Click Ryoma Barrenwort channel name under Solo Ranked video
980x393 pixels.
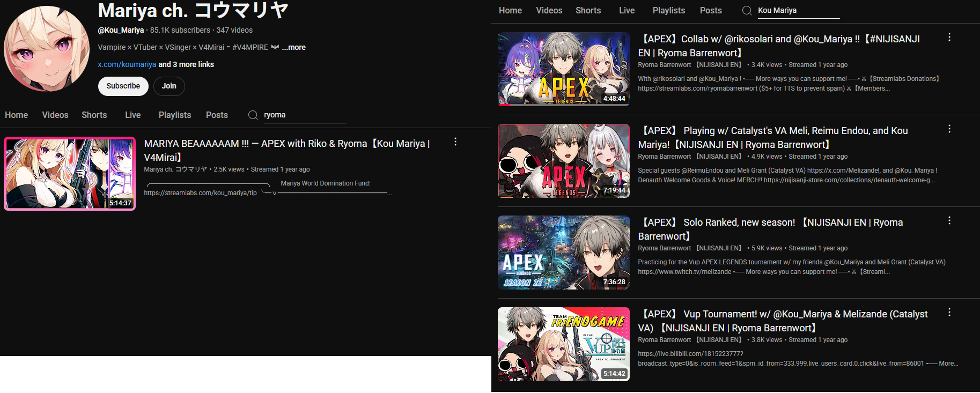(690, 248)
